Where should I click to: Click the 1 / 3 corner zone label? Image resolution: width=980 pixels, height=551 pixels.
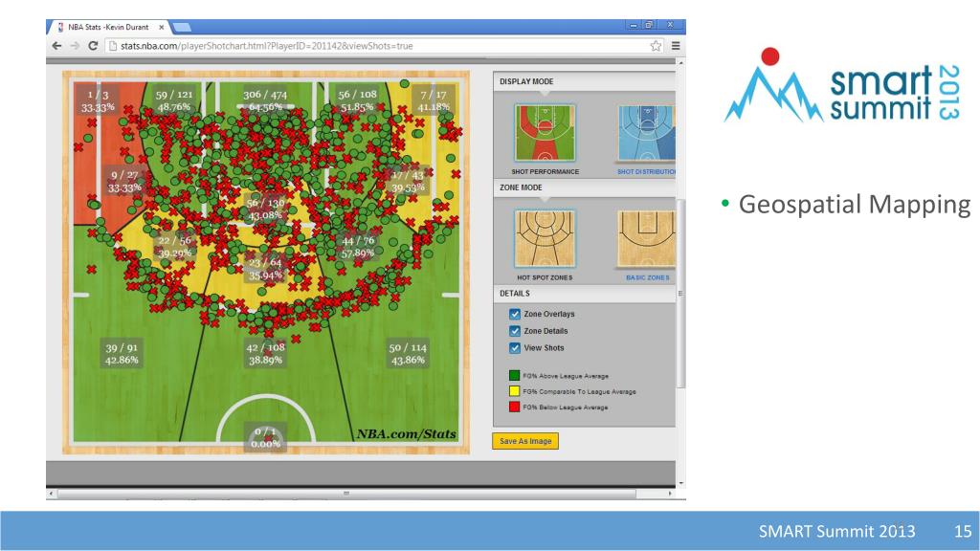[99, 100]
